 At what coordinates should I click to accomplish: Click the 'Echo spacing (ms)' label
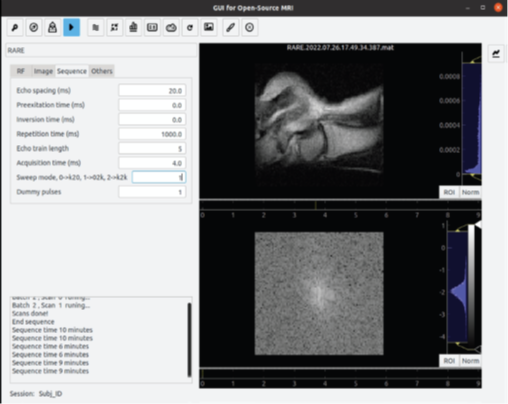pos(44,90)
